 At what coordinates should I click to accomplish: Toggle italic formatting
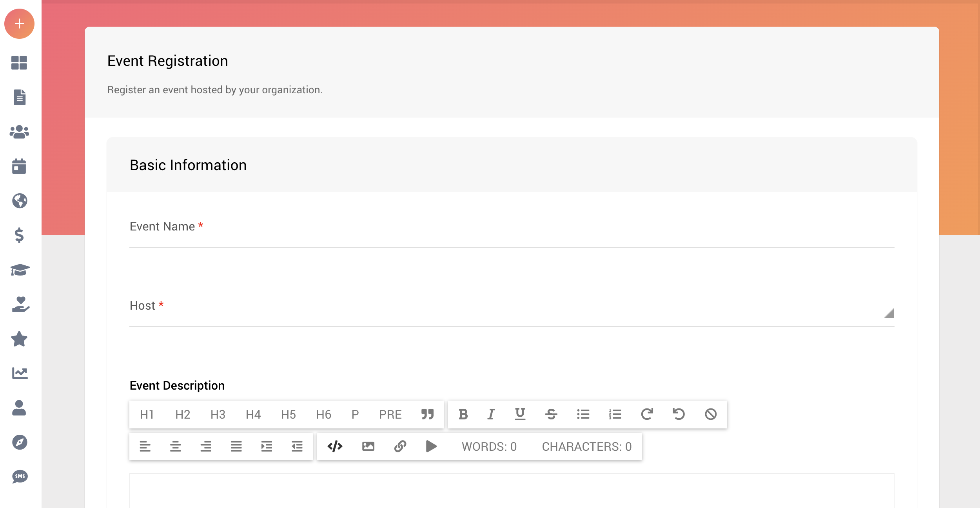click(491, 414)
